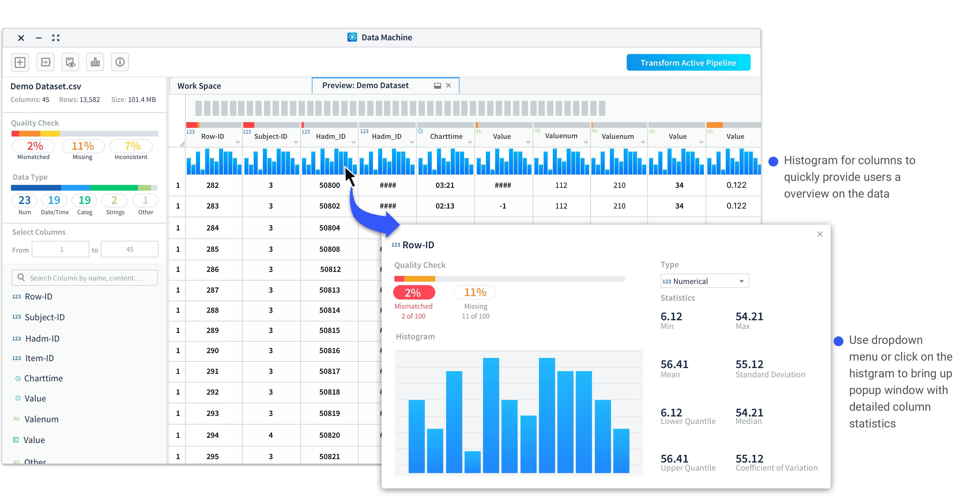
Task: Click the 55.12 Standard Deviation statistic
Action: 770,368
